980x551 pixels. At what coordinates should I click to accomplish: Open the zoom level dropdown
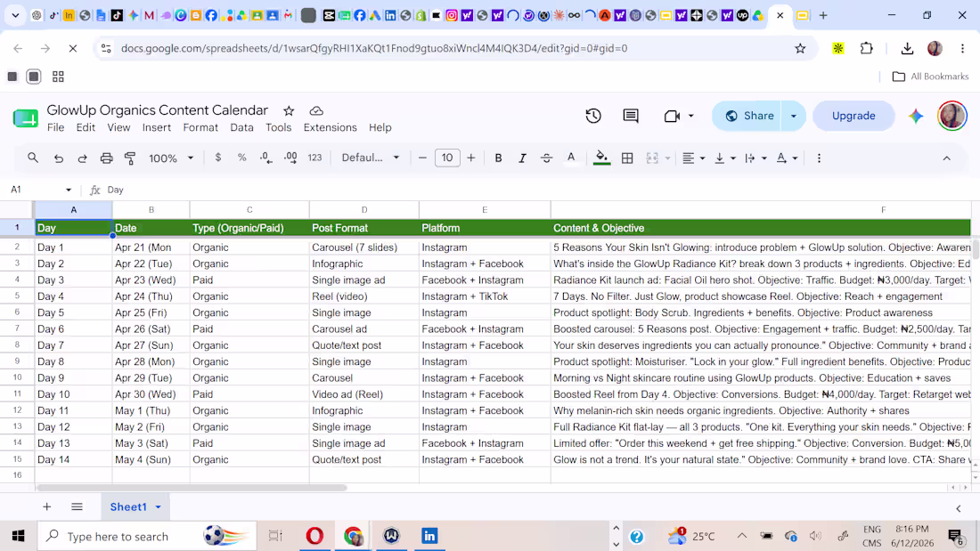171,158
